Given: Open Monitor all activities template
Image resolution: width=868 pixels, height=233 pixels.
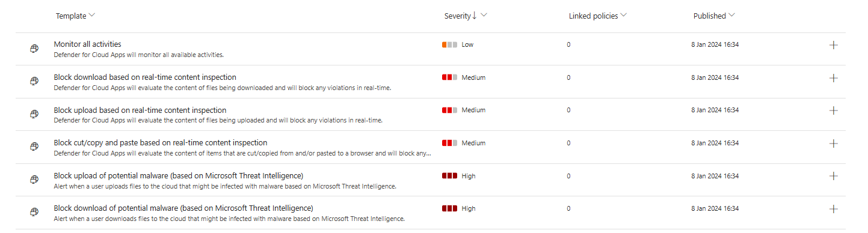Looking at the screenshot, I should tap(87, 44).
